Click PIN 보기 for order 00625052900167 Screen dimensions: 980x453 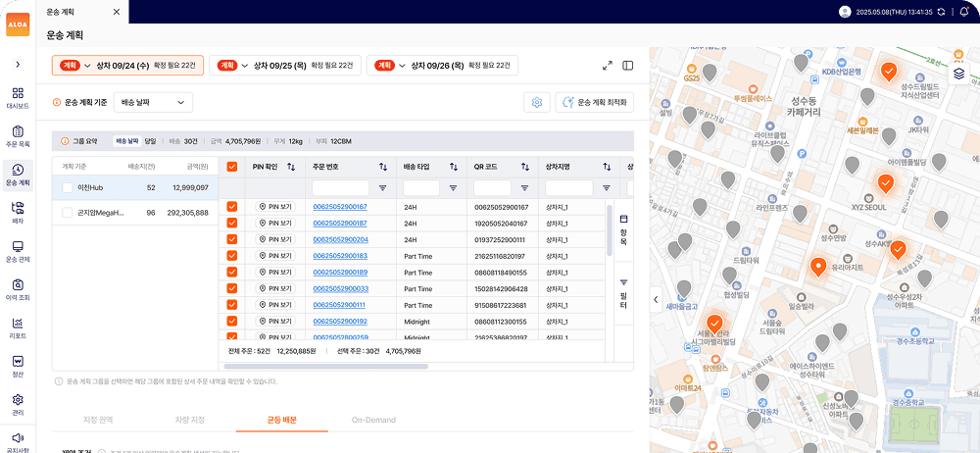(275, 207)
